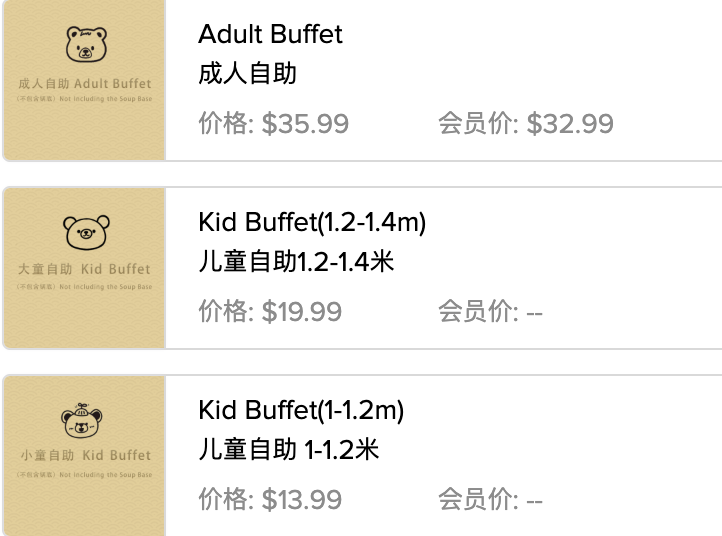Click the '大童自助 Kid Buffet' caption on the thumbnail
The width and height of the screenshot is (722, 536).
pyautogui.click(x=85, y=269)
